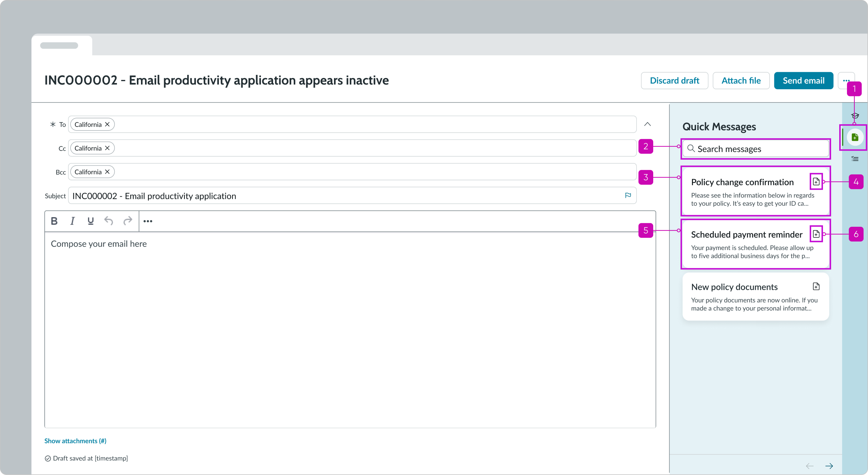
Task: Open the Scheduled payment reminder card
Action: point(755,243)
